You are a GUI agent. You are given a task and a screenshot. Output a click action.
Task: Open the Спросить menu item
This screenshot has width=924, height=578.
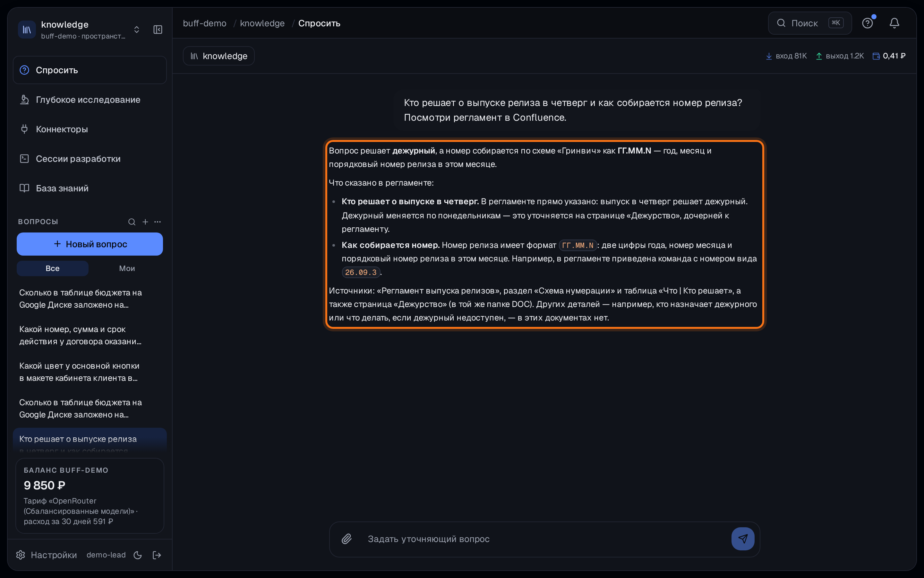(x=90, y=70)
